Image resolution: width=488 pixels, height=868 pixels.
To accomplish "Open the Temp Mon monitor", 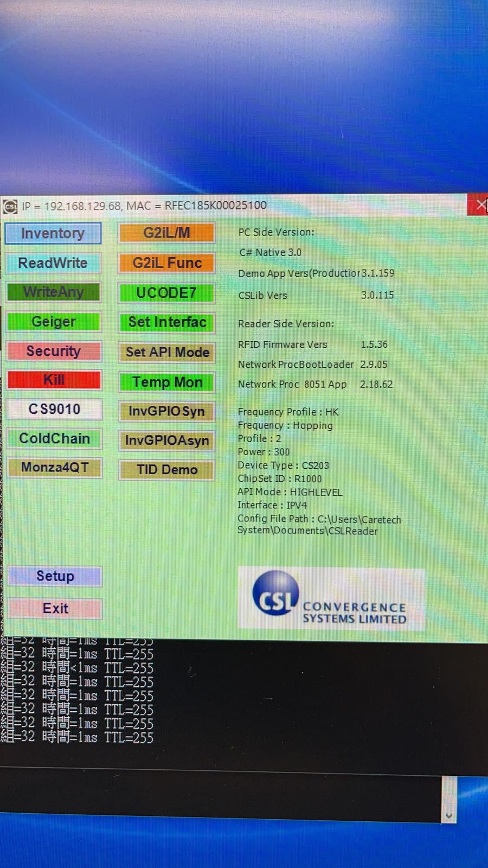I will tap(166, 382).
